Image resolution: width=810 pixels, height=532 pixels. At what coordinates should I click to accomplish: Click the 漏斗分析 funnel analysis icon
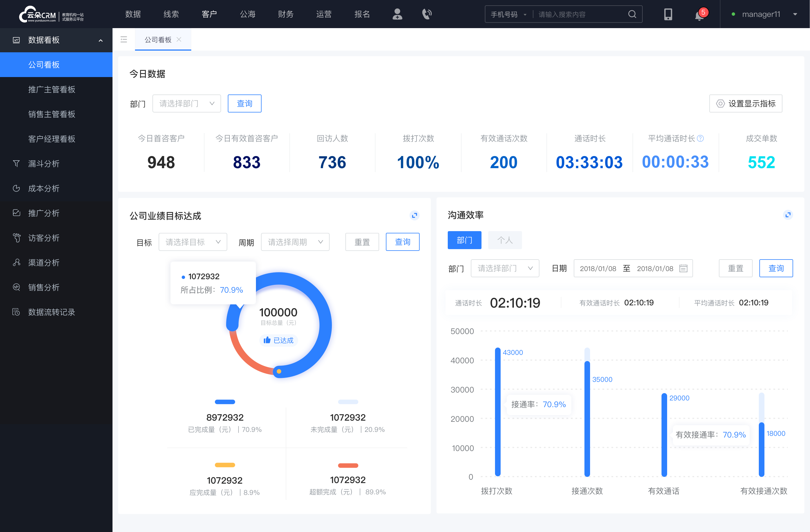click(16, 163)
